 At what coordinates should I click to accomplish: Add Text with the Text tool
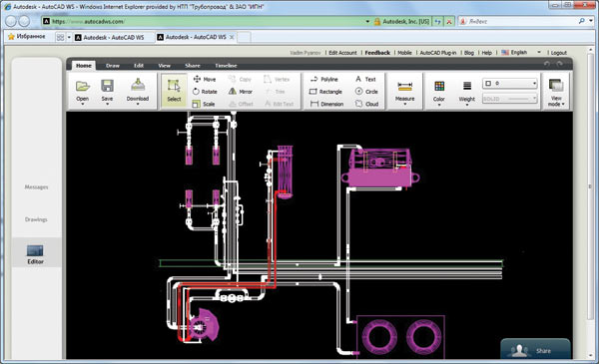pyautogui.click(x=365, y=79)
